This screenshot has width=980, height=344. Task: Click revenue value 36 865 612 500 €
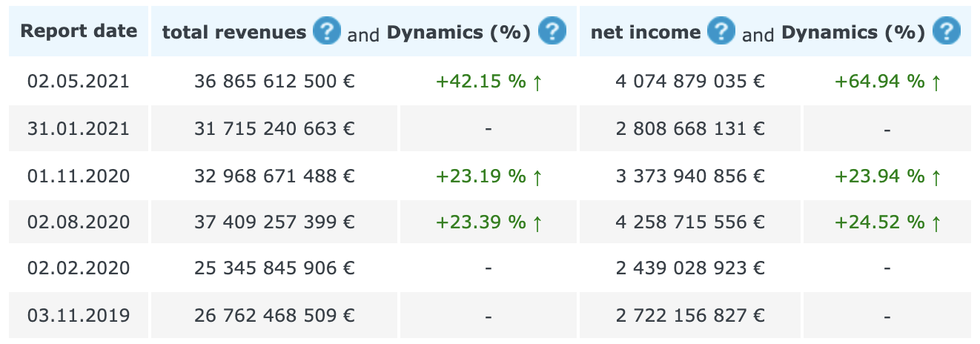[x=274, y=81]
